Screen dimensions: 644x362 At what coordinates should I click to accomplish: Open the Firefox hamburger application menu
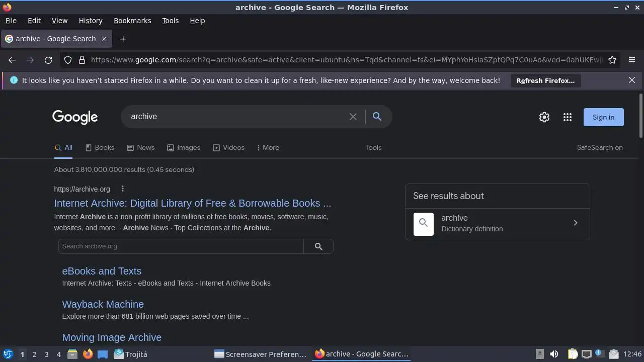click(632, 60)
